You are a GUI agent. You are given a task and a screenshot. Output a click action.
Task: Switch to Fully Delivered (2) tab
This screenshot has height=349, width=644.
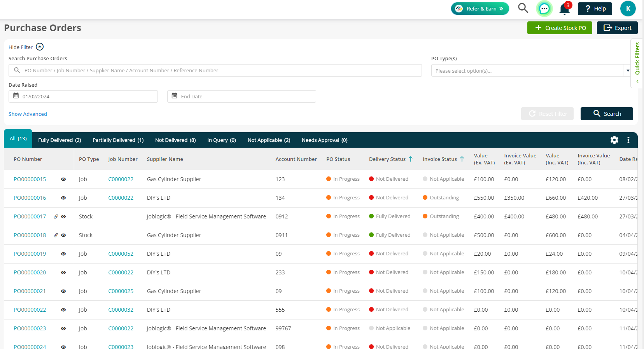59,140
